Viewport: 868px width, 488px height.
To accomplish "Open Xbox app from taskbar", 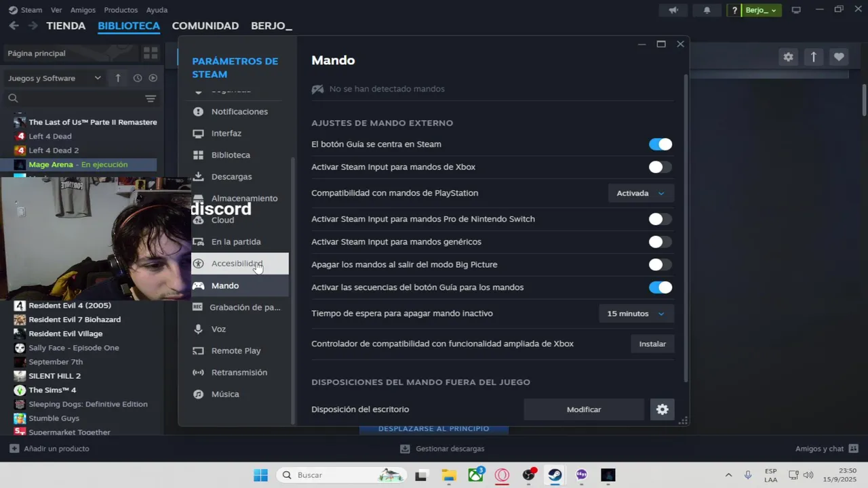I will coord(475,475).
